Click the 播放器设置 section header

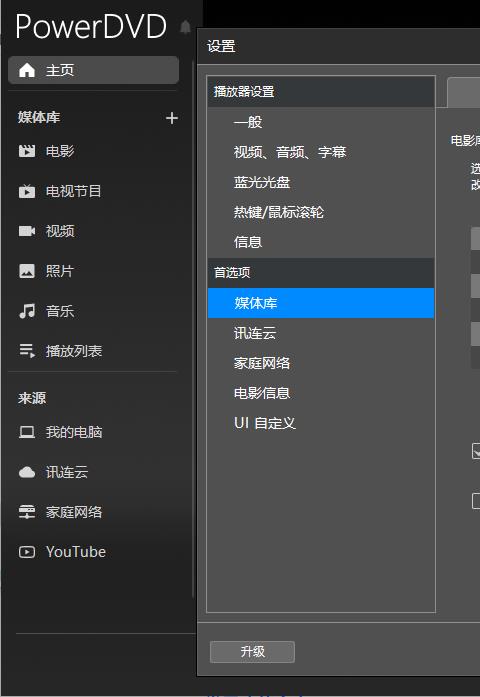point(321,92)
